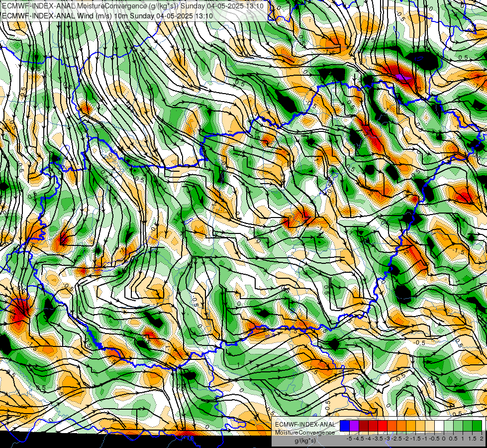Screen dimensions: 487x448
Task: Click the '2' legend scale value
Action: [482, 439]
